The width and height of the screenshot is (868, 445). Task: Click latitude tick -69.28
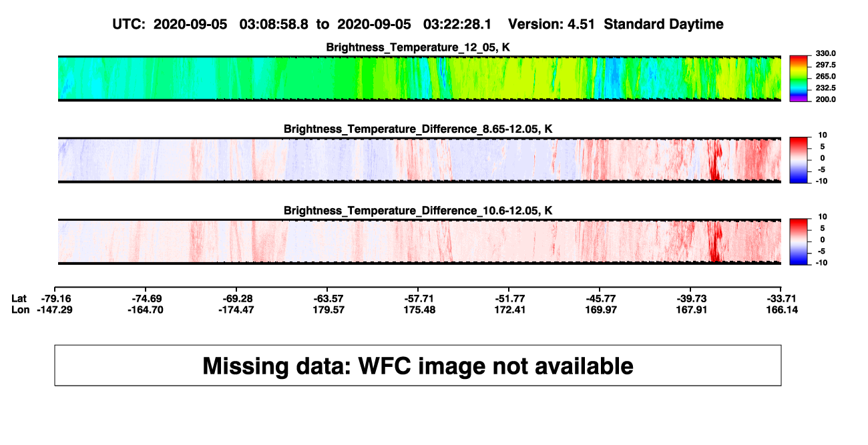238,298
